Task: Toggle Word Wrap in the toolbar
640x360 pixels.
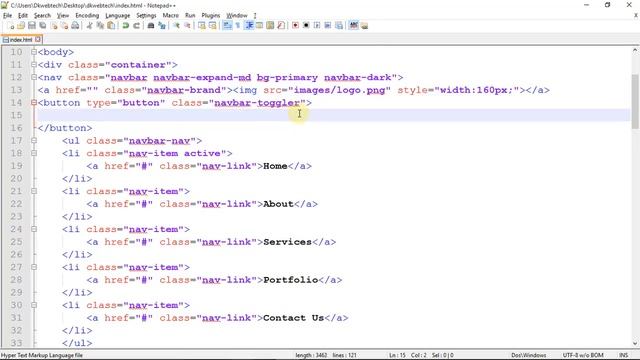Action: tap(227, 26)
